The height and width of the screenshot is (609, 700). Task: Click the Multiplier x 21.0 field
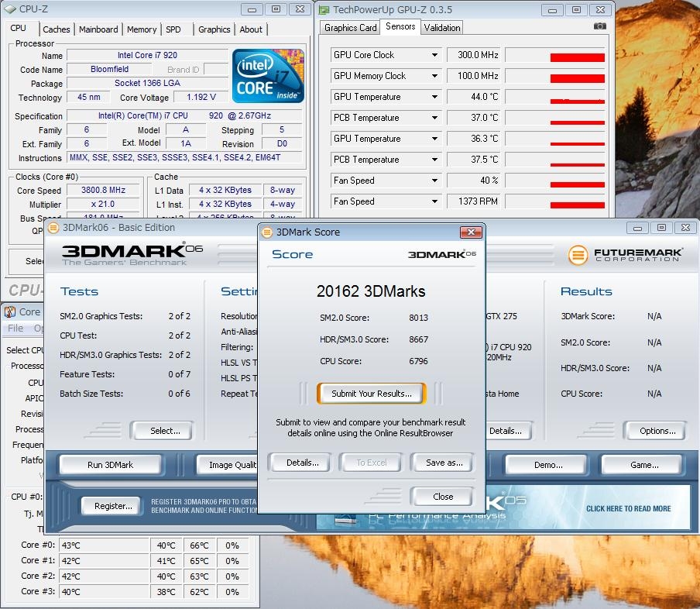[x=103, y=204]
